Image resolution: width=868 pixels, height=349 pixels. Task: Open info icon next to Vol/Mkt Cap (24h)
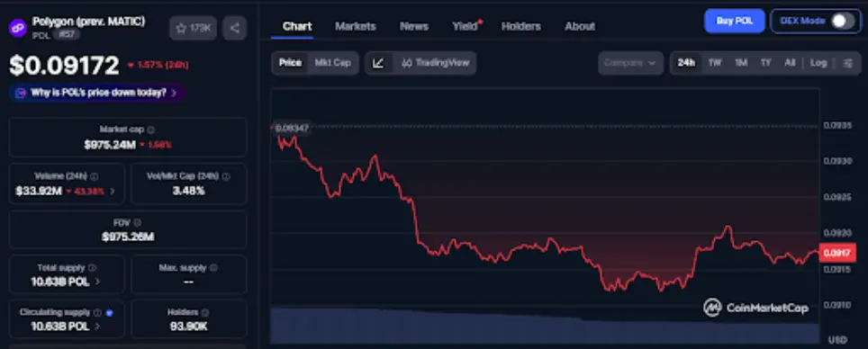click(226, 176)
